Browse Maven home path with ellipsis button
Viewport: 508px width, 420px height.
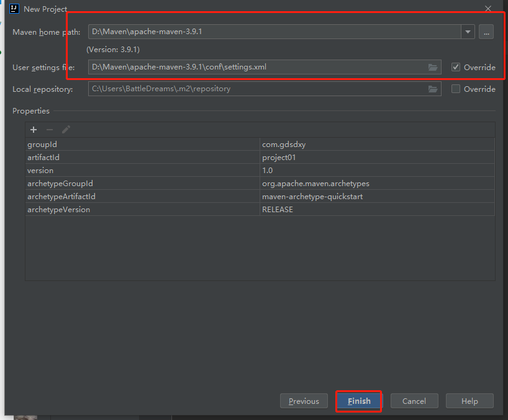pyautogui.click(x=486, y=32)
